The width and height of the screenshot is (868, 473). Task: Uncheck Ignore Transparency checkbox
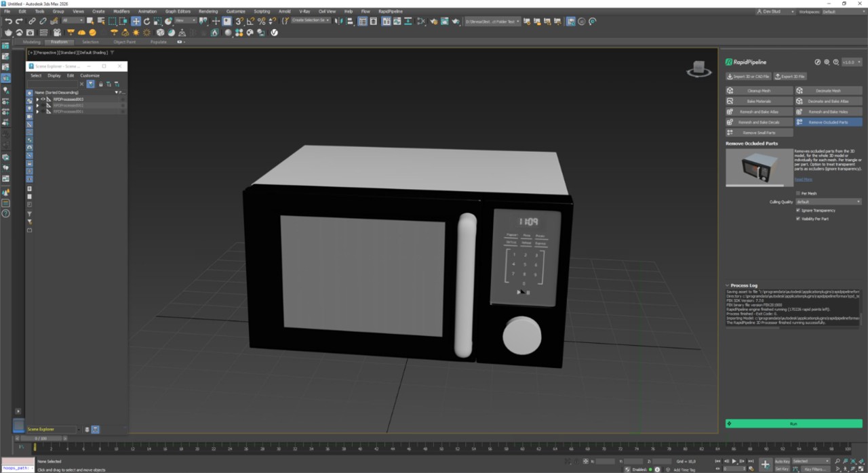[x=798, y=210]
